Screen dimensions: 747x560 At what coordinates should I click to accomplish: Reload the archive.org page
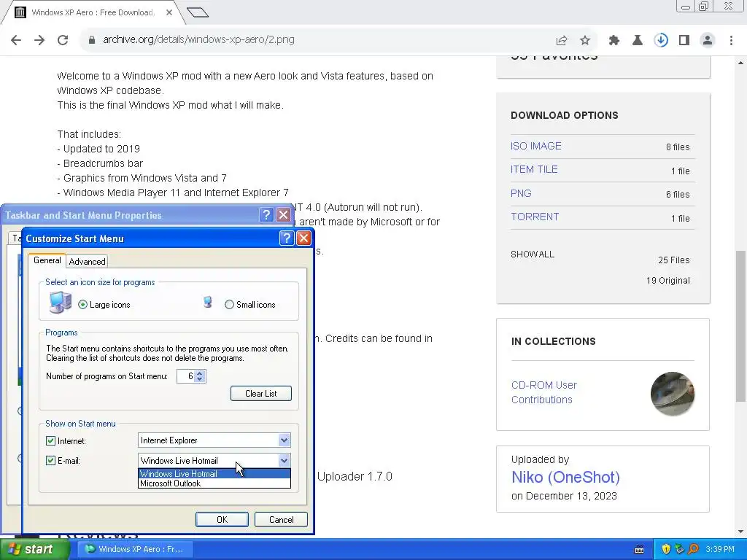coord(63,40)
